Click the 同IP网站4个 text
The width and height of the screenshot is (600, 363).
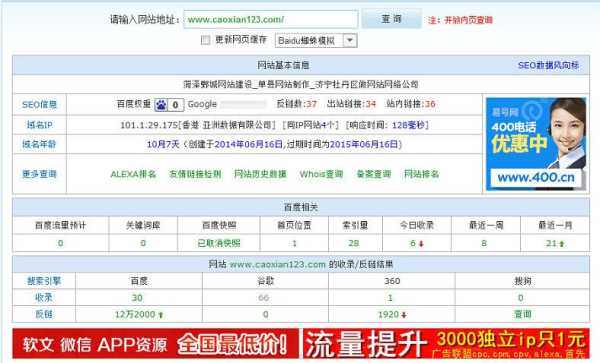(x=311, y=125)
